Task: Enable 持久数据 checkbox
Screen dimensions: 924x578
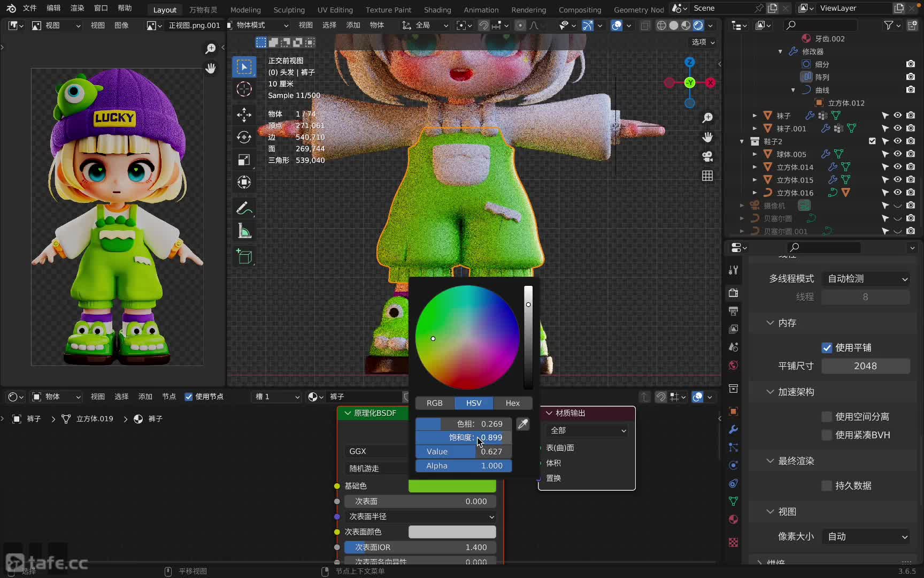Action: [x=827, y=485]
